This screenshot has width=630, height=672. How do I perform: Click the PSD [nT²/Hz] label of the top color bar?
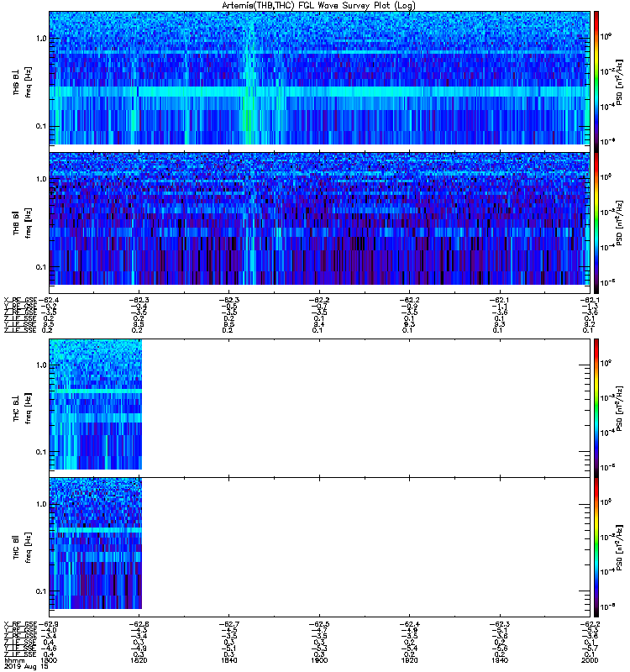click(619, 82)
